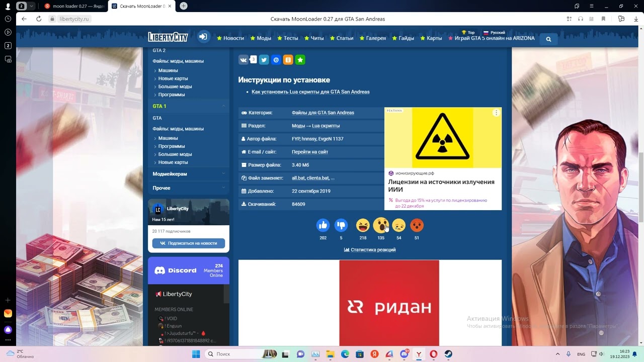Viewport: 644px width, 362px height.
Task: Share the page via VK icon
Action: coord(244,60)
